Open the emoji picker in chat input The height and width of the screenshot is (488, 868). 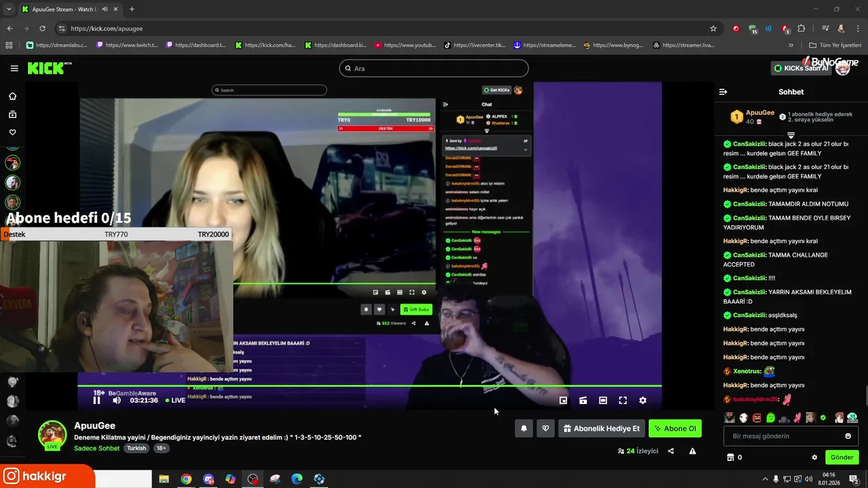tap(848, 436)
